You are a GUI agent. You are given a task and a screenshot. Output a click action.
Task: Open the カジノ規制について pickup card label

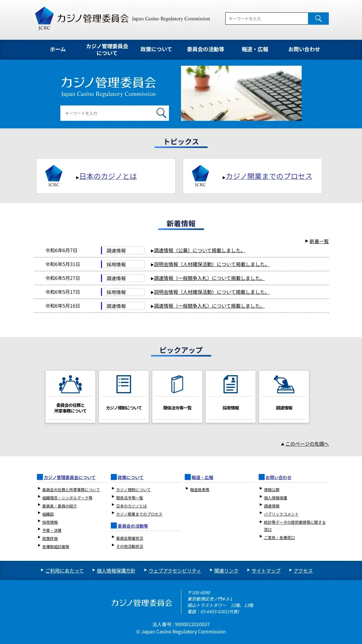pos(124,408)
